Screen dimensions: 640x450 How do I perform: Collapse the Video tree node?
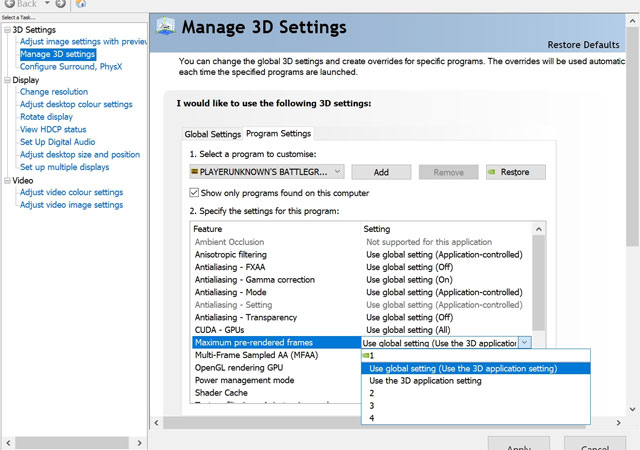click(6, 180)
